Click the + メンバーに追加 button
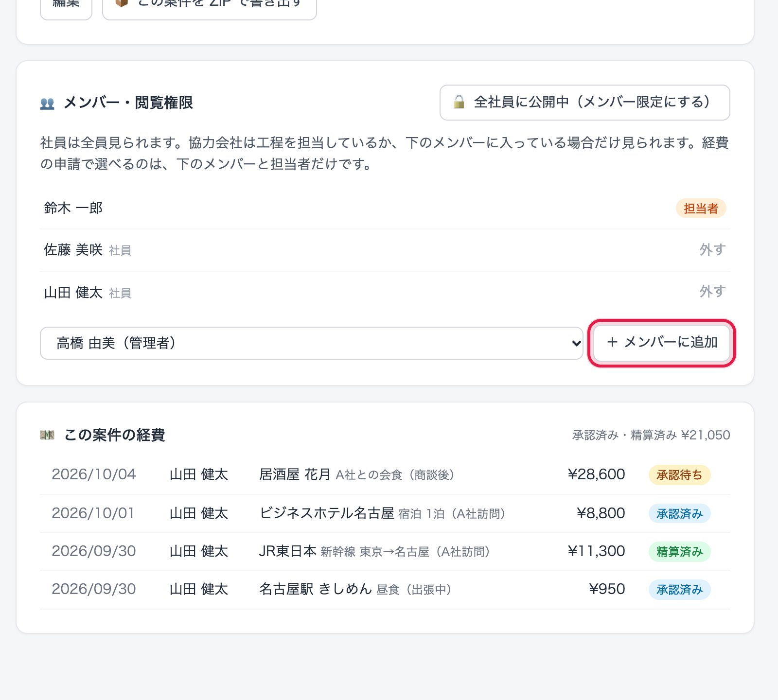Viewport: 778px width, 700px height. 662,343
